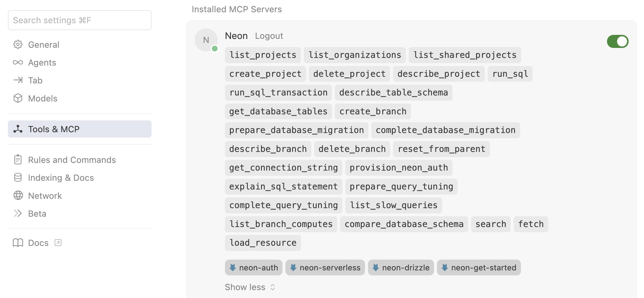The height and width of the screenshot is (298, 644).
Task: Select the run_sql tool tag
Action: coord(510,74)
